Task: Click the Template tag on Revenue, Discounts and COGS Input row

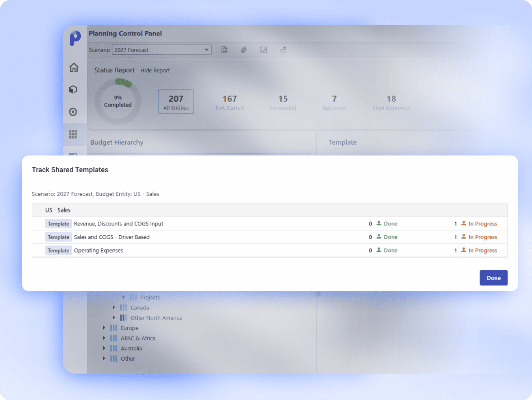Action: [x=58, y=224]
